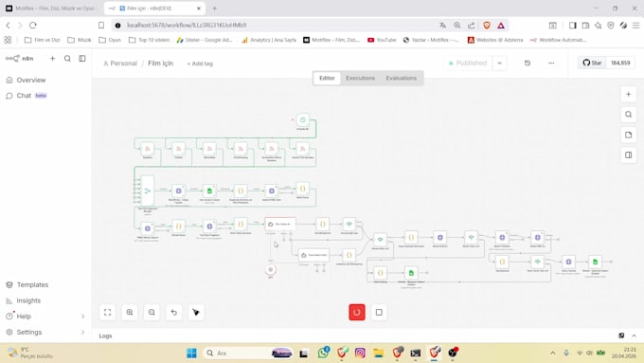Open the Websites @ Adsterra bookmark
The height and width of the screenshot is (363, 644).
click(495, 40)
